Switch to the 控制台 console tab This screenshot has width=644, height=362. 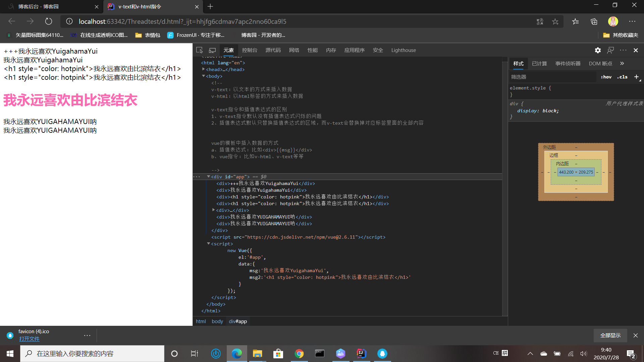(x=250, y=50)
